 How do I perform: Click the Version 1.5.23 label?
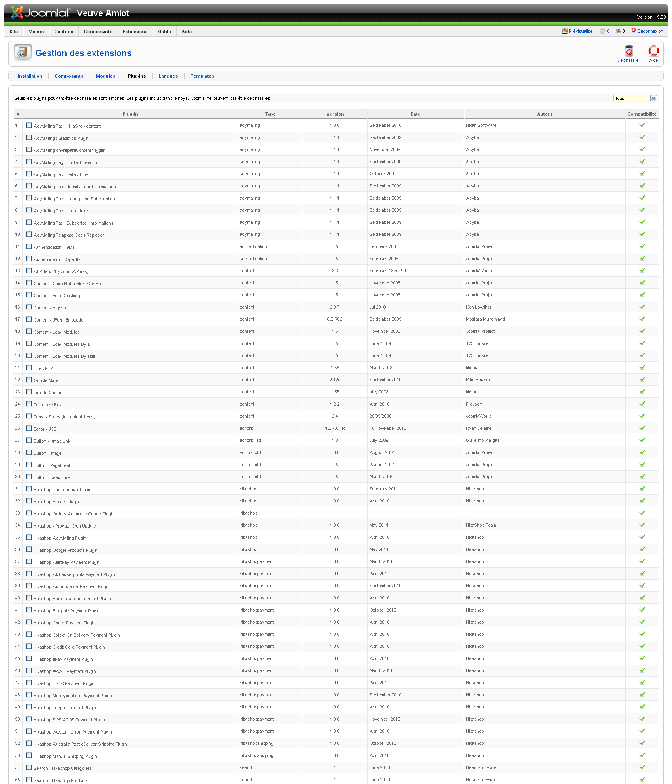pos(651,17)
